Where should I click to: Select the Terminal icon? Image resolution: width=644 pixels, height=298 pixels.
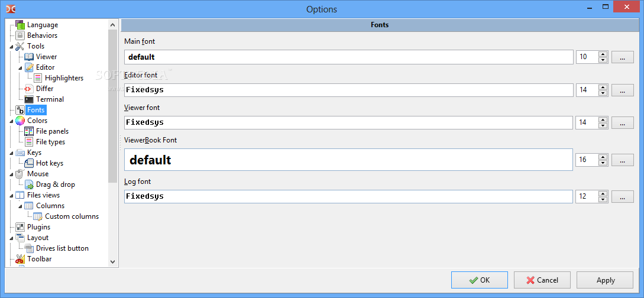(x=29, y=99)
